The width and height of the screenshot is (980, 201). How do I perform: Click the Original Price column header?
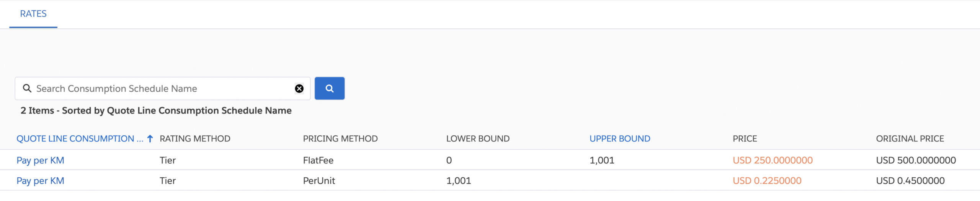coord(910,139)
